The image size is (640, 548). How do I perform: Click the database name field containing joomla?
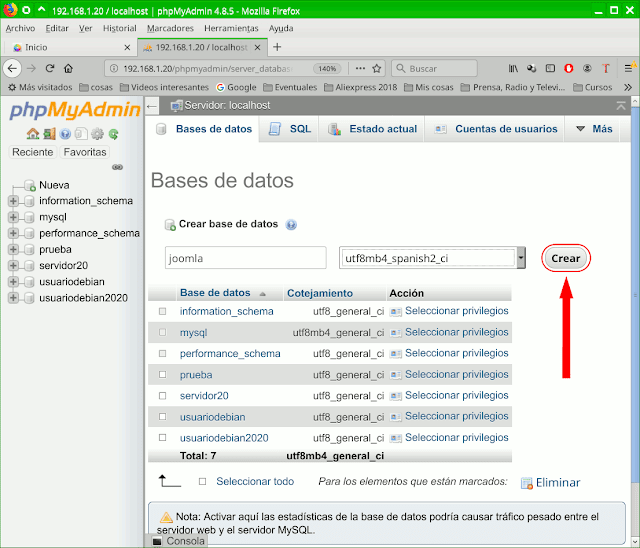click(x=245, y=257)
